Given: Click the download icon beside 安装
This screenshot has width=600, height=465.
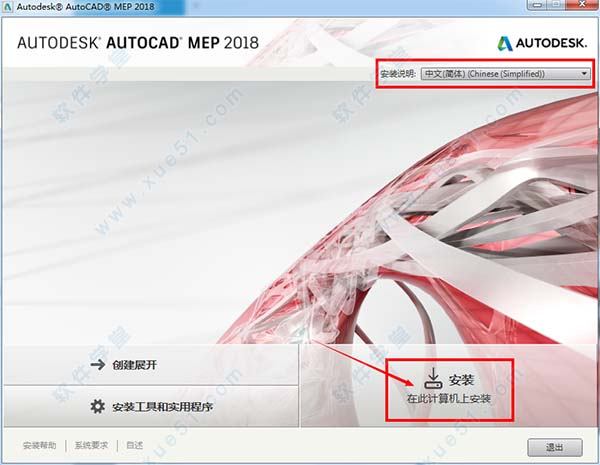Looking at the screenshot, I should tap(434, 379).
